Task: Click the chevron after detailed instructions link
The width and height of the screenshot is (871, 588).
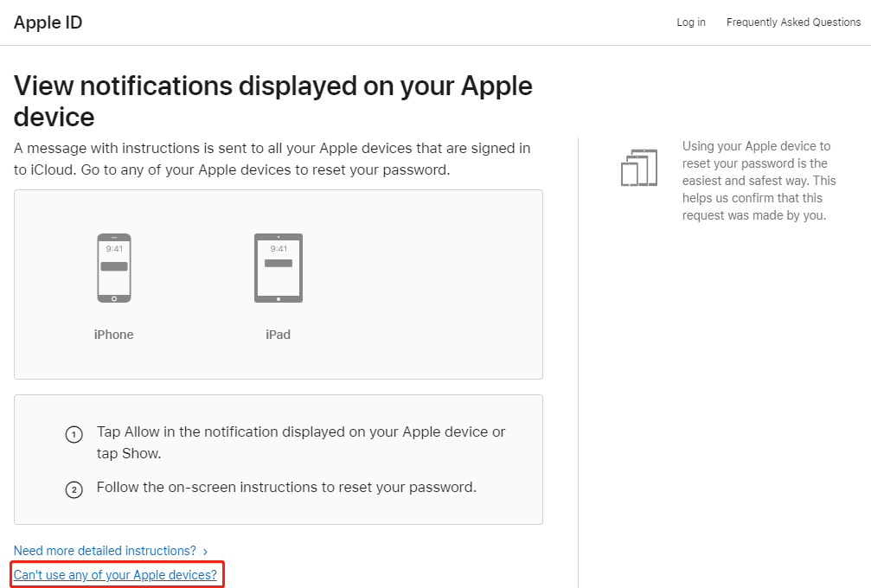Action: click(205, 552)
